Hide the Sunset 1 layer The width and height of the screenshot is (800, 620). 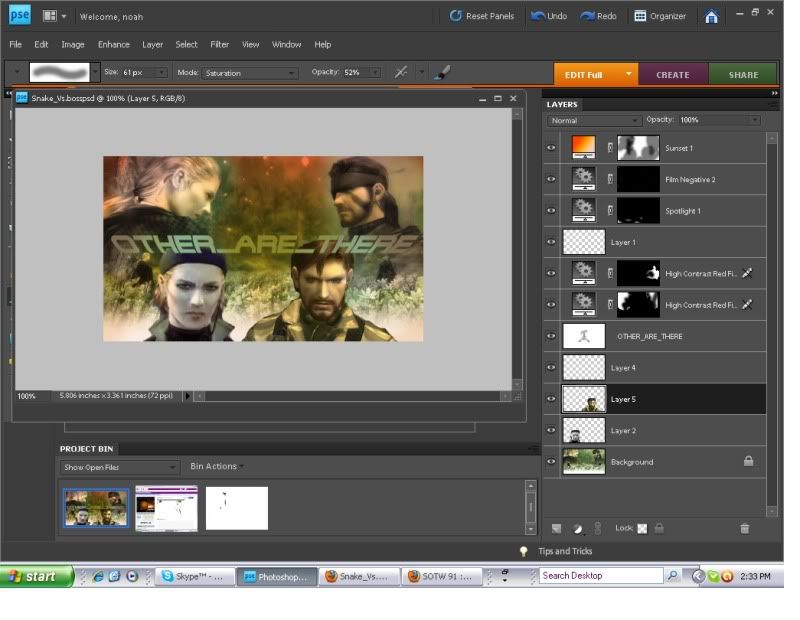click(551, 148)
